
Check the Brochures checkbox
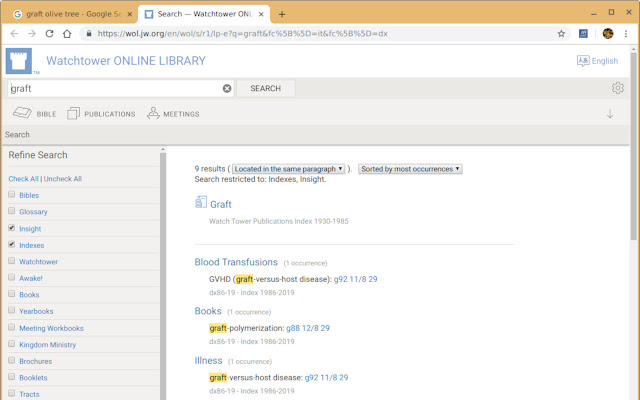pos(11,360)
